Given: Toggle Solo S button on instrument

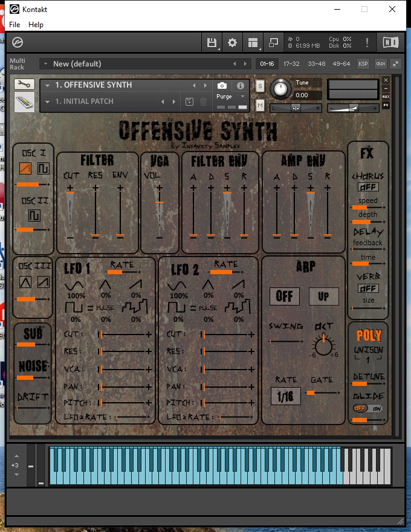Looking at the screenshot, I should (260, 86).
